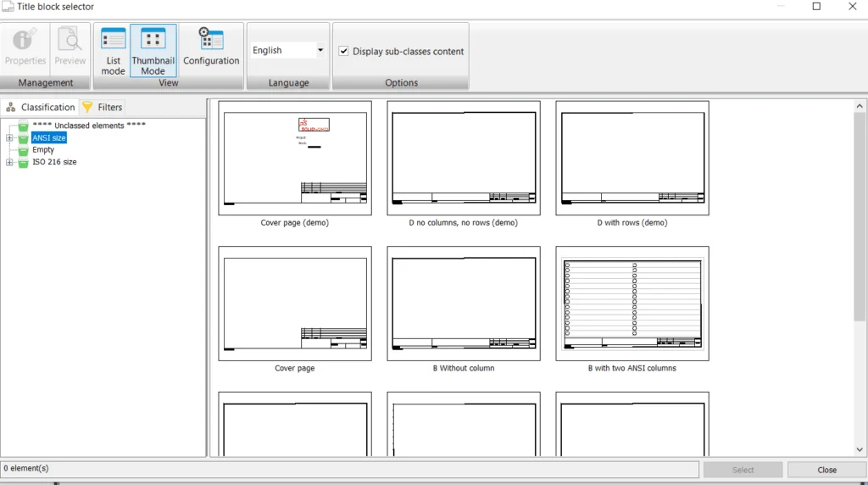Viewport: 868px width, 485px height.
Task: Click the Select button
Action: 743,470
